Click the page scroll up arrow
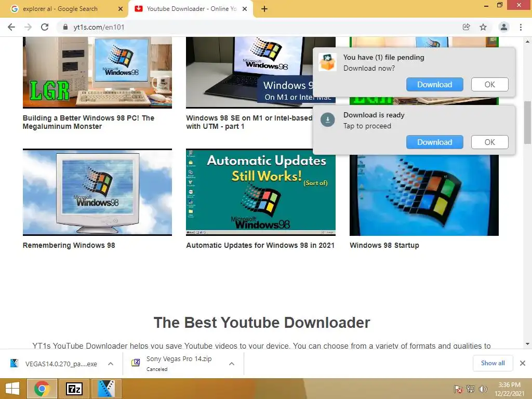Viewport: 532px width, 399px height. pyautogui.click(x=528, y=42)
